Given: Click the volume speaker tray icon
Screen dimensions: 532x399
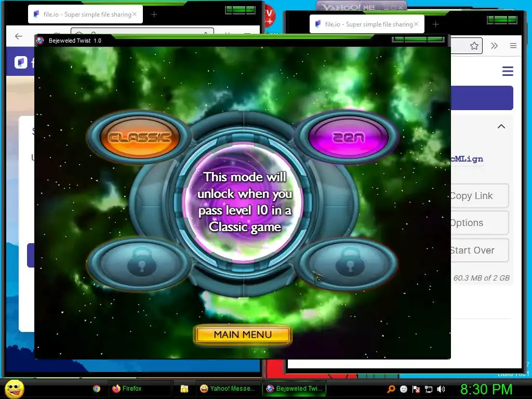Looking at the screenshot, I should click(x=441, y=389).
